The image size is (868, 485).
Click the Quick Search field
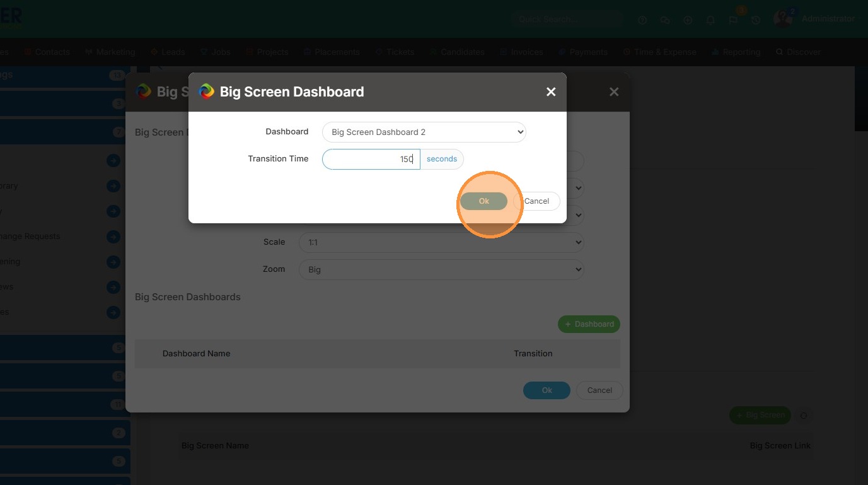(x=567, y=20)
